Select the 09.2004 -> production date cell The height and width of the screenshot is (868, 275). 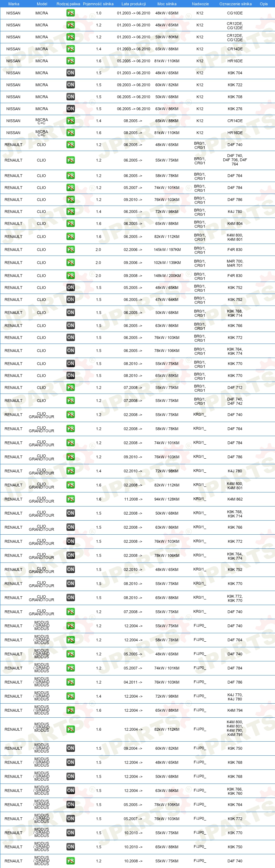point(133,748)
